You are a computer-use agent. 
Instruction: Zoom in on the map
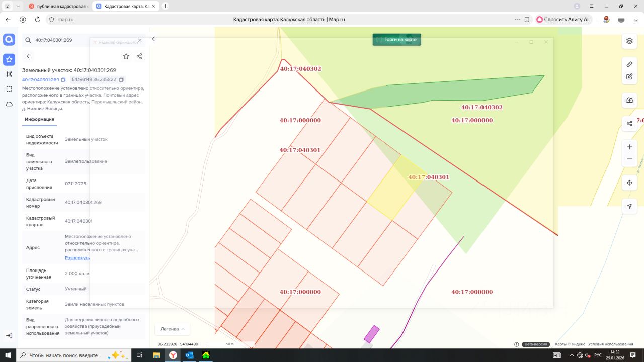click(x=629, y=147)
